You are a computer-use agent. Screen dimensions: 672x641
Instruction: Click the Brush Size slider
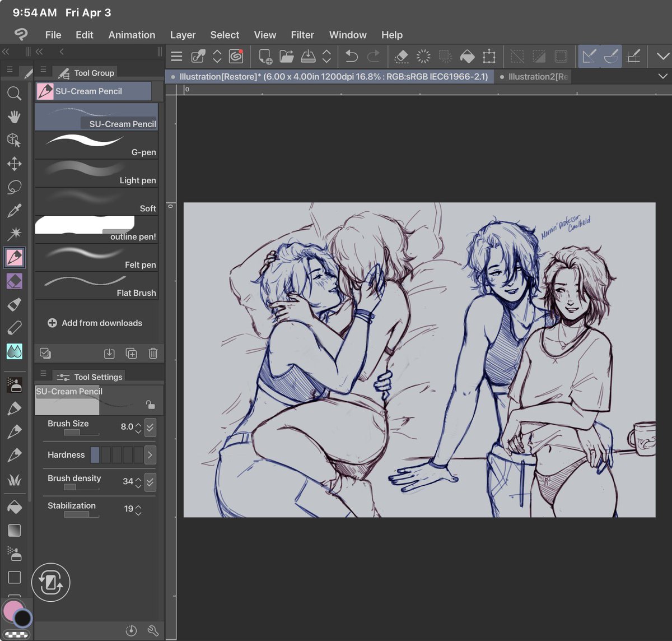(x=82, y=433)
